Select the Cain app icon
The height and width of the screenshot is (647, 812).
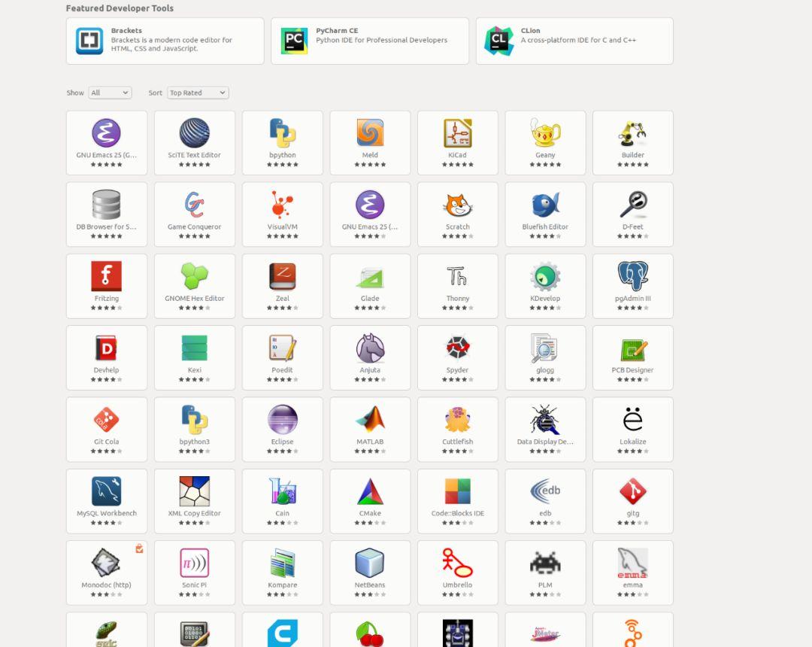(282, 491)
